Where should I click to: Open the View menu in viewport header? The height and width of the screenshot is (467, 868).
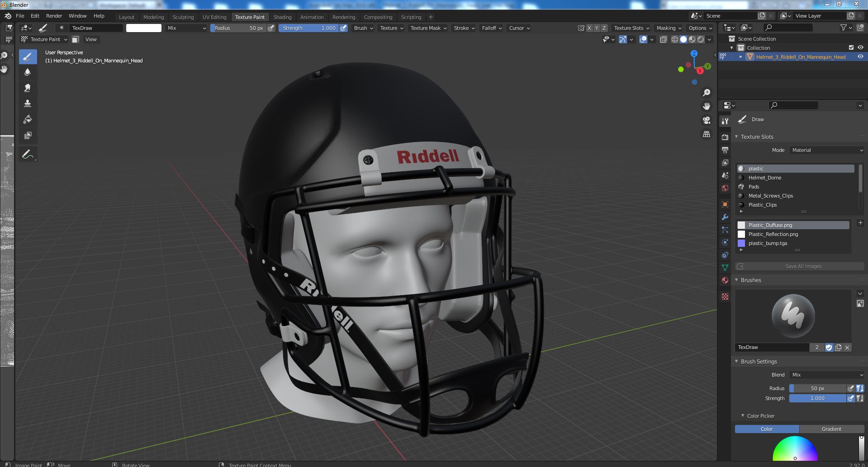coord(91,39)
